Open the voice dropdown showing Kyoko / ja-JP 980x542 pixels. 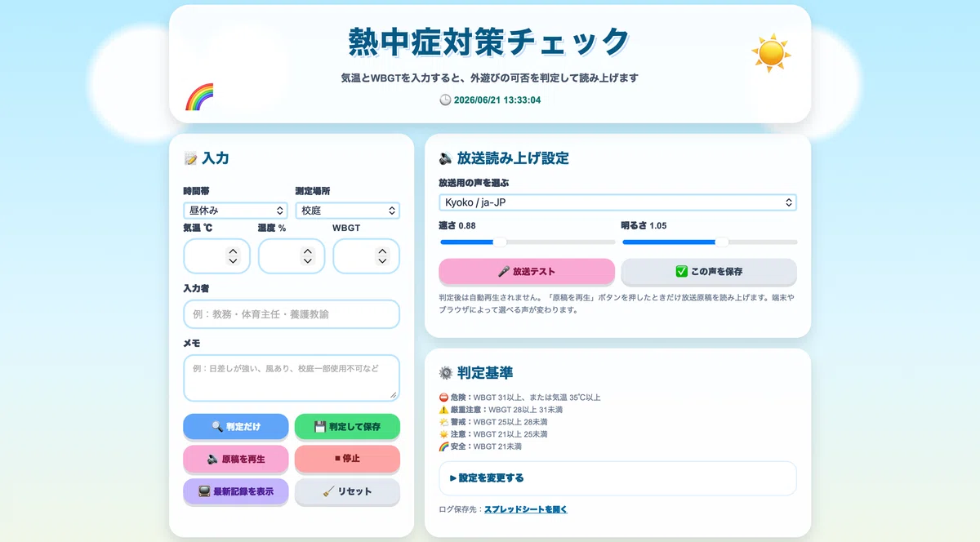617,202
